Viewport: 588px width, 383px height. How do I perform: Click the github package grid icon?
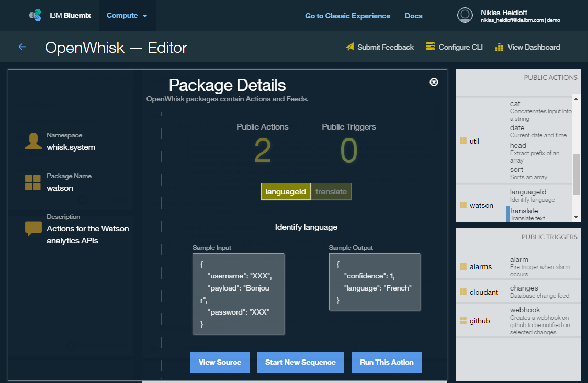463,320
